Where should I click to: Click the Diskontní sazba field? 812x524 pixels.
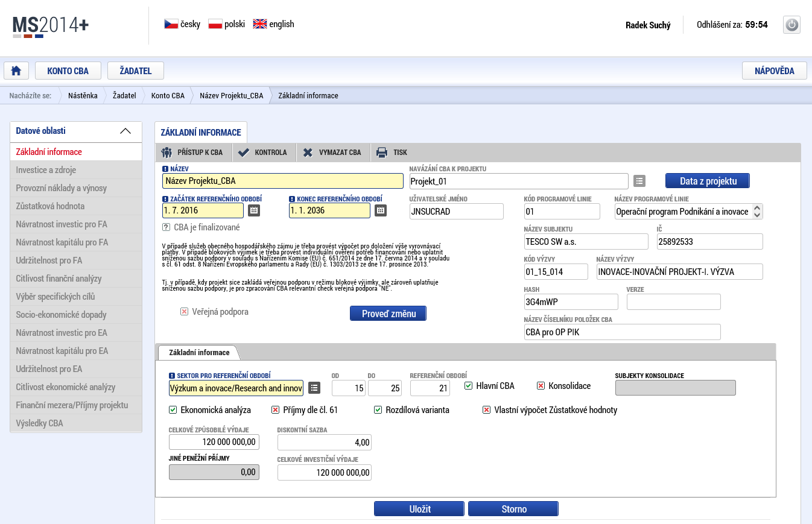(325, 443)
